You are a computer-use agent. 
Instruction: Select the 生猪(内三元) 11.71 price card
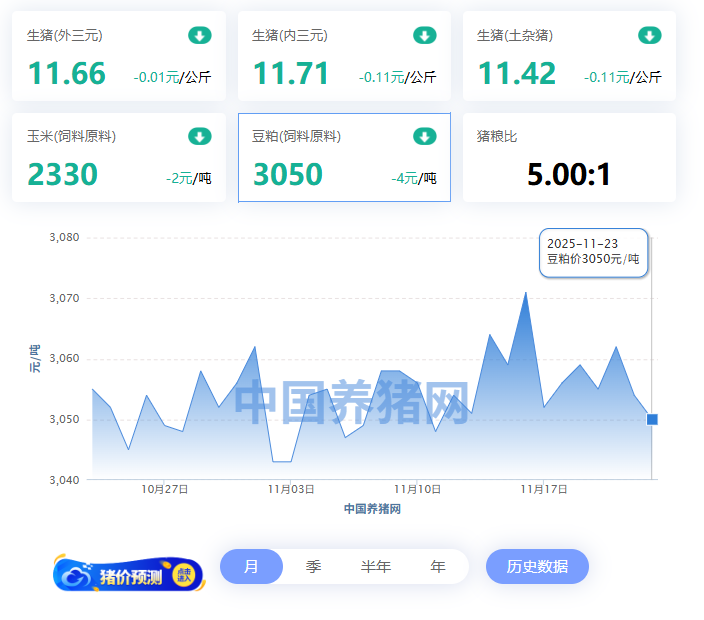pos(344,58)
